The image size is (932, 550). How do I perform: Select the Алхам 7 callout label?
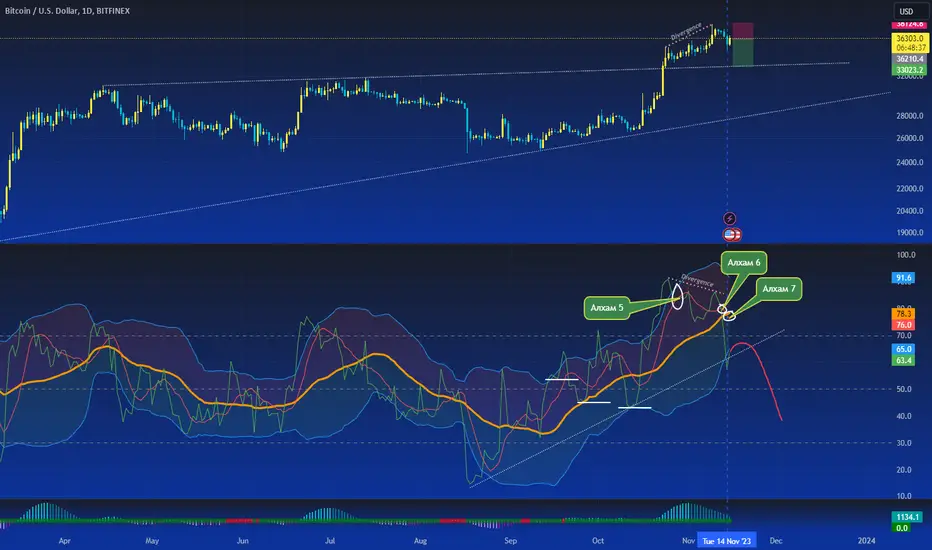779,288
